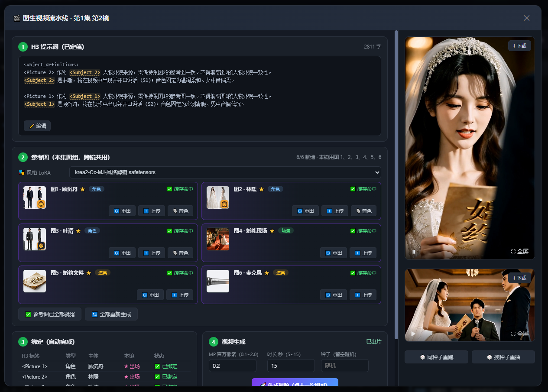Click the 角色 tag on 图1 顾沉舟 card
Screen dimensions: 548x392
pos(97,189)
